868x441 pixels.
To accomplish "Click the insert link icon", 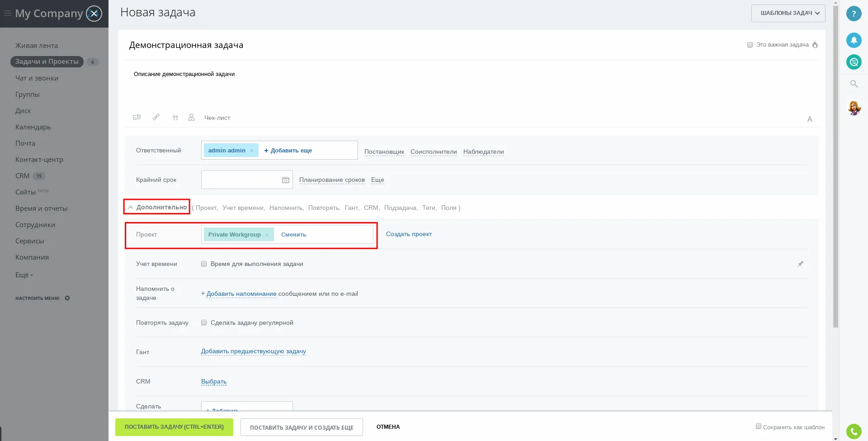I will [156, 117].
